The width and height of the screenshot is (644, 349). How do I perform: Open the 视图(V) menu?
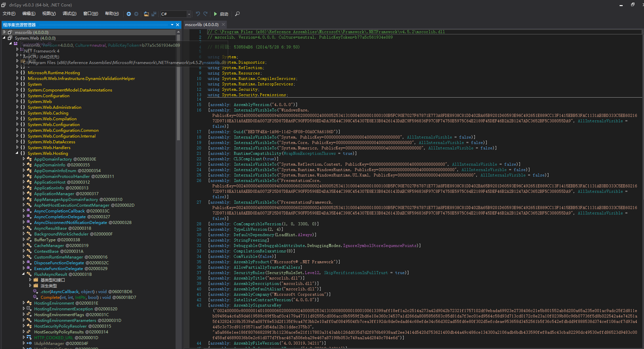49,14
